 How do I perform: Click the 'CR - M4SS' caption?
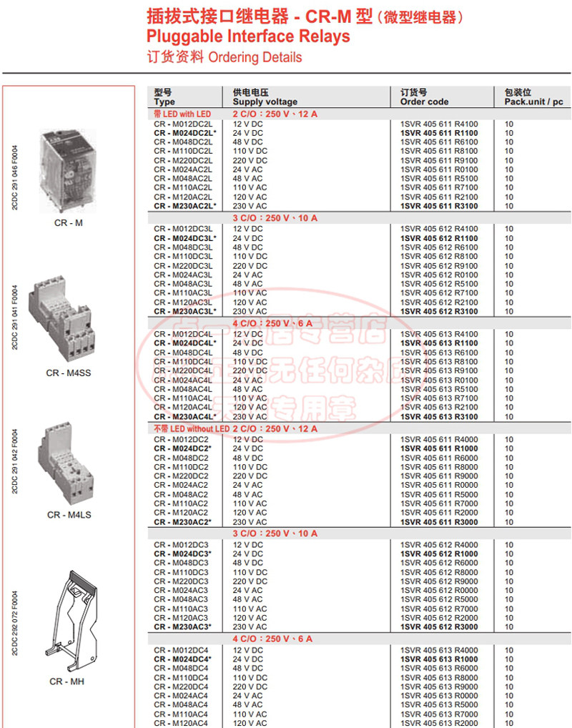point(68,373)
